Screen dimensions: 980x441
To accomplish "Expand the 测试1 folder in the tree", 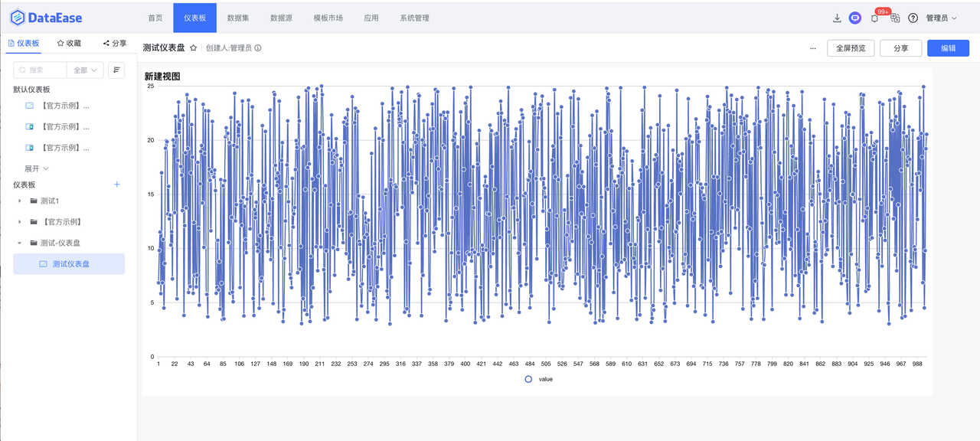I will click(x=19, y=201).
